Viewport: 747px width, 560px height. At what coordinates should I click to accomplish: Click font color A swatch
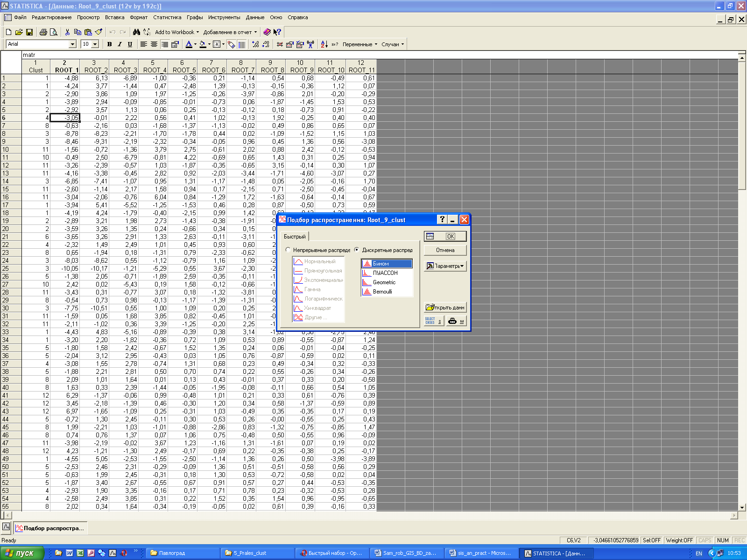tap(189, 44)
